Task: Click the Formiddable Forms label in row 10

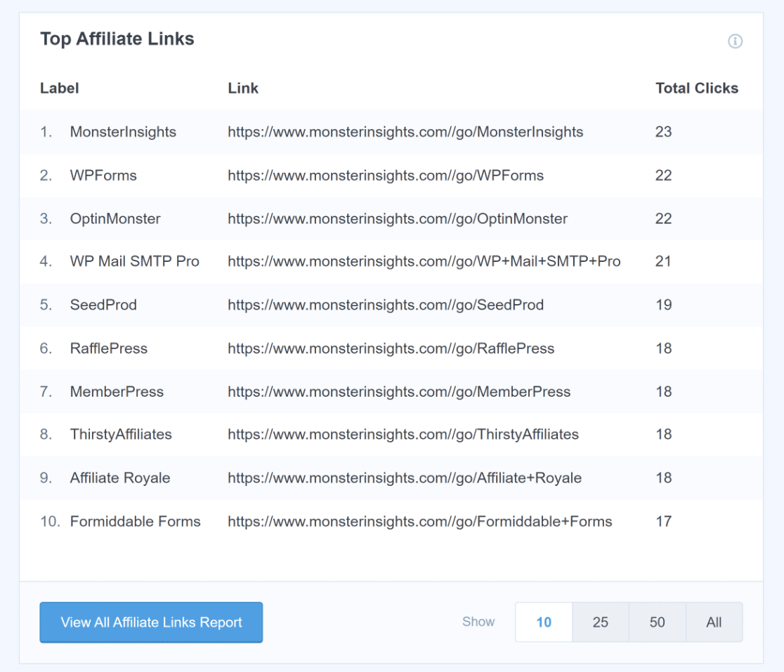Action: coord(135,522)
